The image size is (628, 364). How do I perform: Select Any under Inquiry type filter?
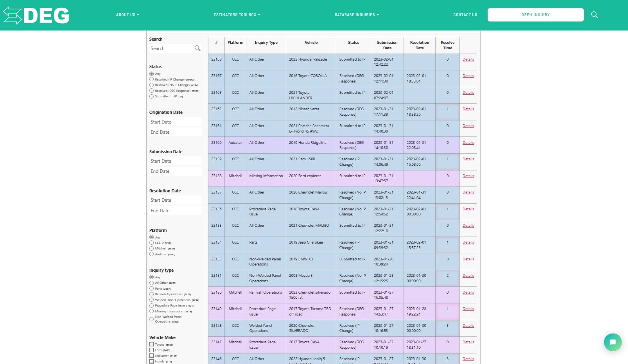tap(151, 277)
